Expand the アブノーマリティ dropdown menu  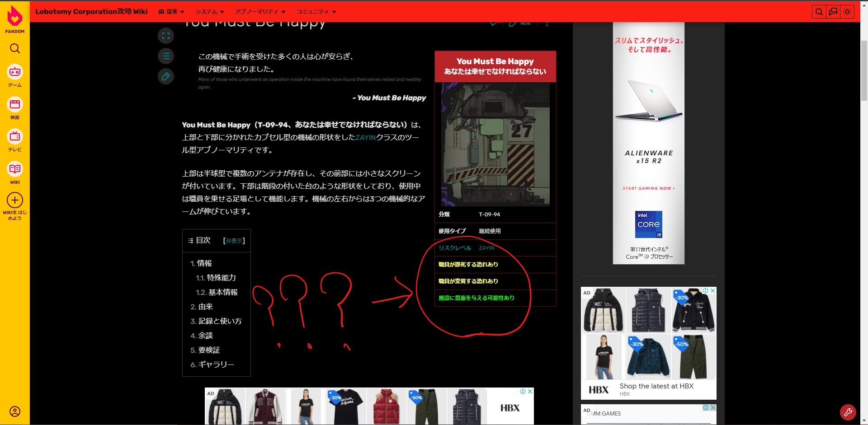[x=260, y=12]
